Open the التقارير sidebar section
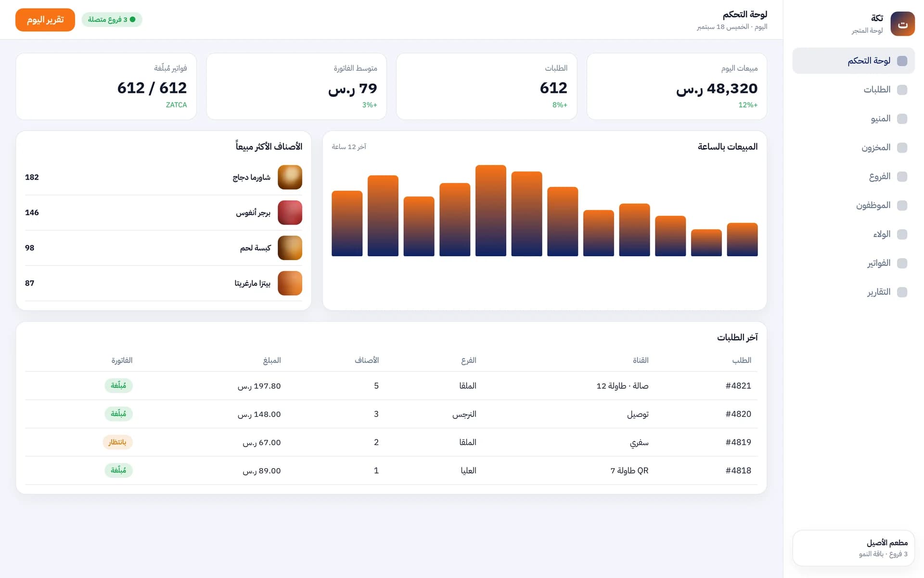Image resolution: width=924 pixels, height=578 pixels. coord(853,292)
